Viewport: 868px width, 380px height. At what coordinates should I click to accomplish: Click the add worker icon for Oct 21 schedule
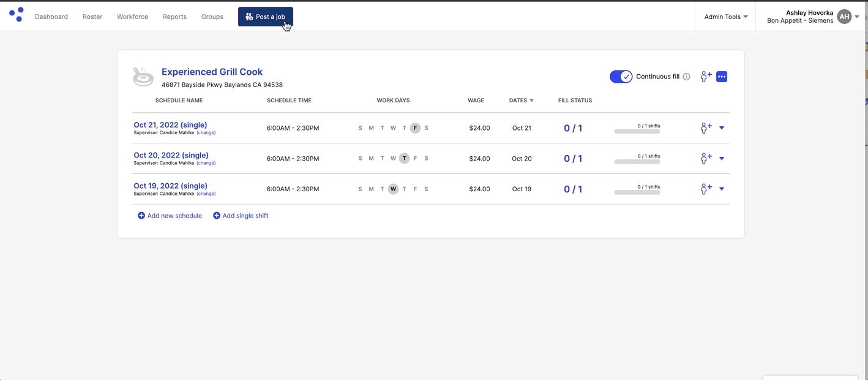pos(706,128)
